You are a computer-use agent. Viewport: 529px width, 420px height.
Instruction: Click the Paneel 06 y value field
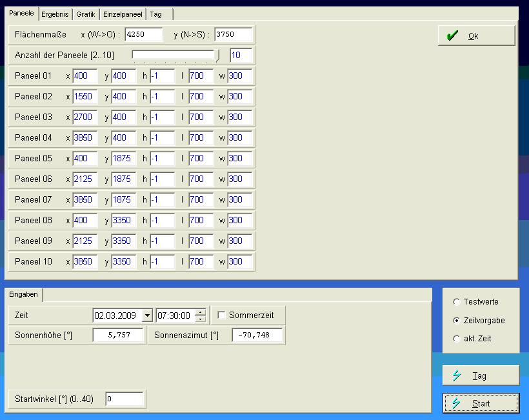[123, 179]
